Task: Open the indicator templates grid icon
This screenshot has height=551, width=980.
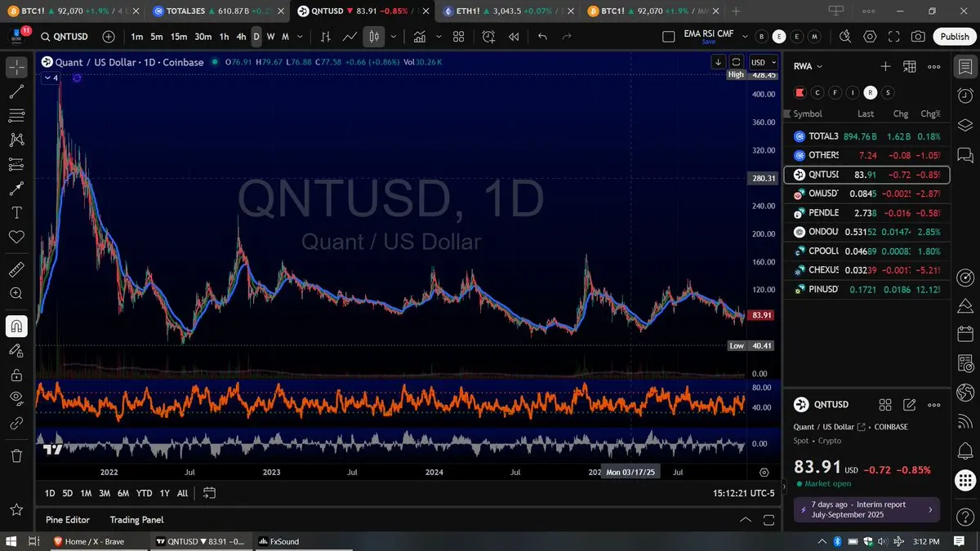Action: click(x=458, y=37)
